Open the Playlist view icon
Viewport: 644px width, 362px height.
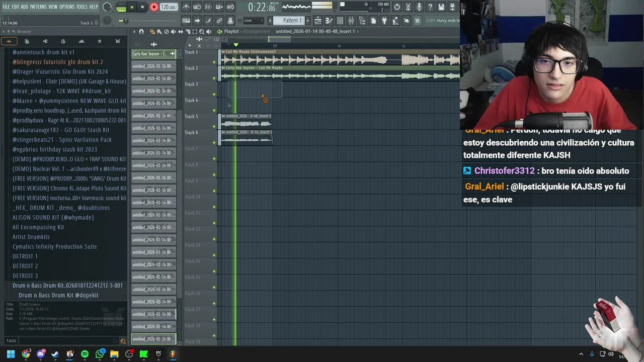click(x=318, y=21)
